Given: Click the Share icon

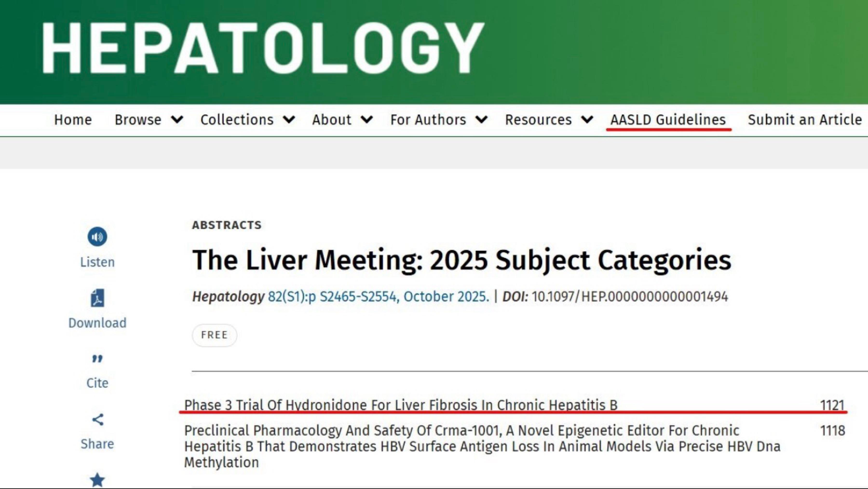Looking at the screenshot, I should (98, 420).
